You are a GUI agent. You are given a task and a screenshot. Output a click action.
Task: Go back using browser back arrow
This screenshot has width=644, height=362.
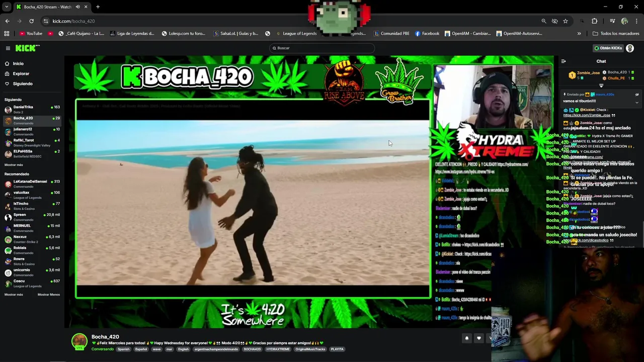click(7, 21)
